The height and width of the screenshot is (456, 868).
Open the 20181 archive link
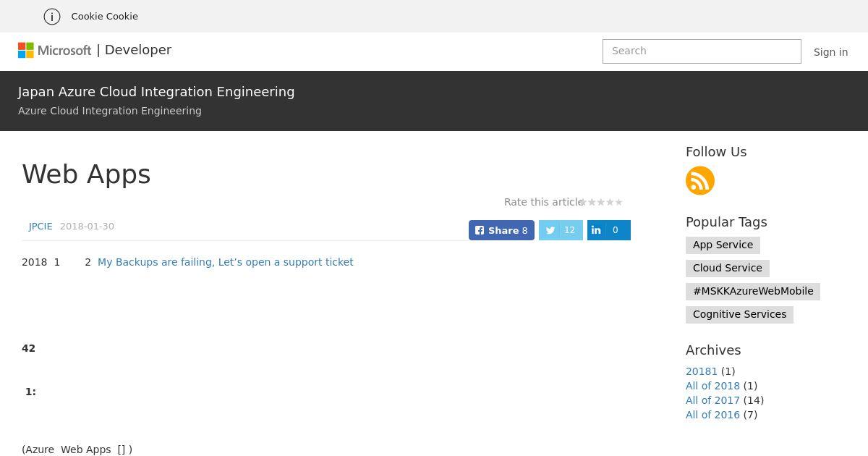(x=702, y=371)
